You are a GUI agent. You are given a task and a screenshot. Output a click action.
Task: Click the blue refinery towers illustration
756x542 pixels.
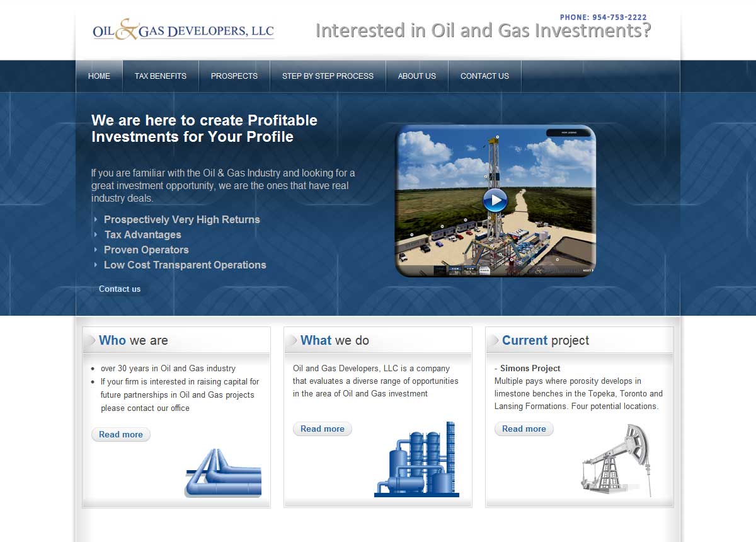(x=416, y=460)
